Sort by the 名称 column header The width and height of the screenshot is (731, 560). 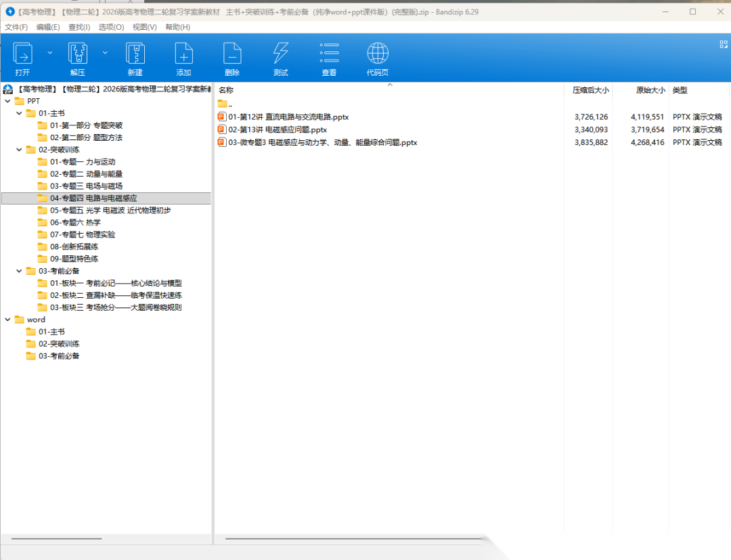click(x=226, y=90)
